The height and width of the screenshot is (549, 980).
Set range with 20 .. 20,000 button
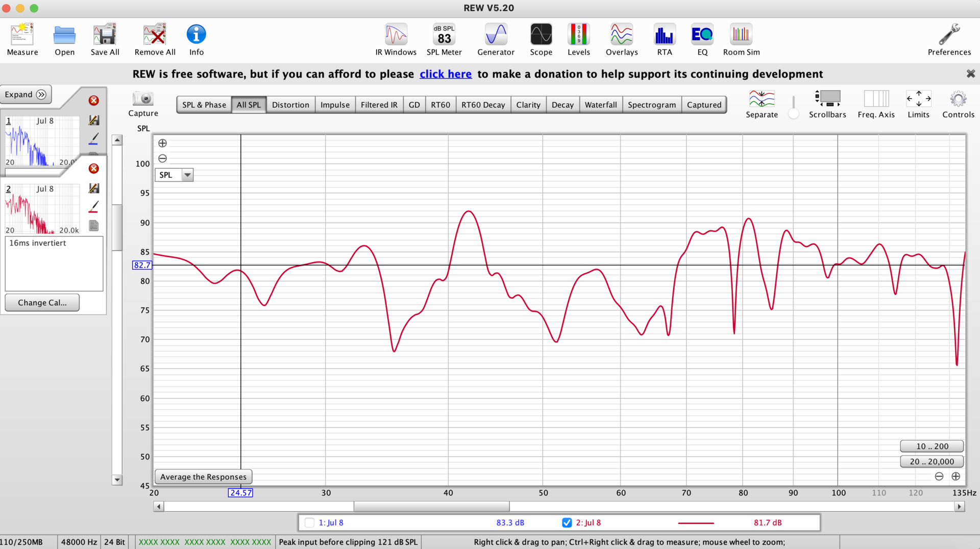(x=932, y=461)
